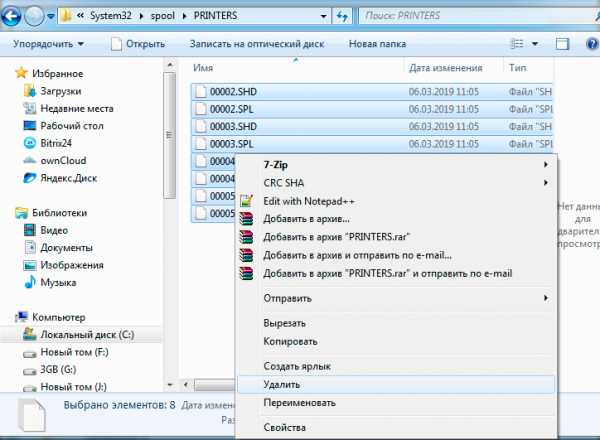Click navigation pane scroll down arrow
Image resolution: width=600 pixels, height=440 pixels.
170,385
